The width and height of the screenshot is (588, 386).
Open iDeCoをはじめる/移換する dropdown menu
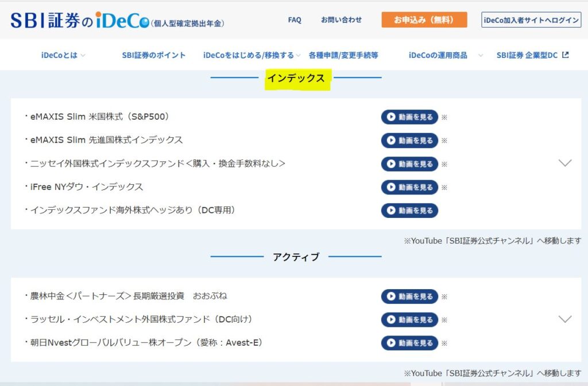252,56
